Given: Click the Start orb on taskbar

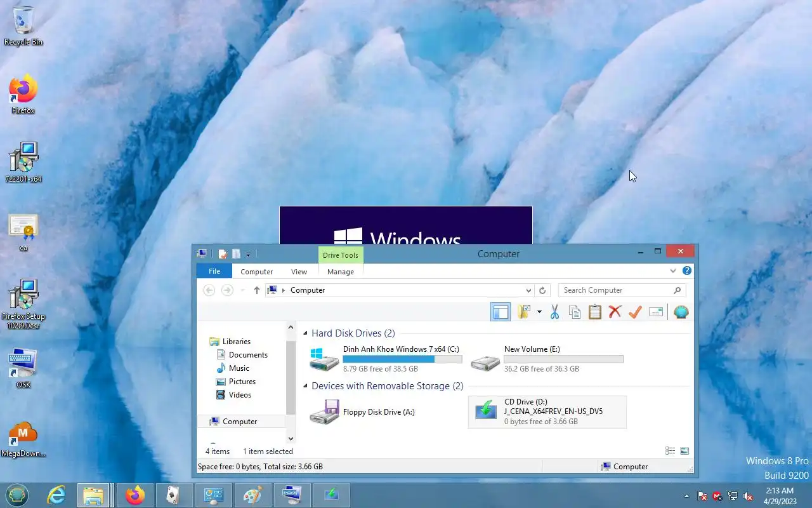Looking at the screenshot, I should click(x=17, y=495).
